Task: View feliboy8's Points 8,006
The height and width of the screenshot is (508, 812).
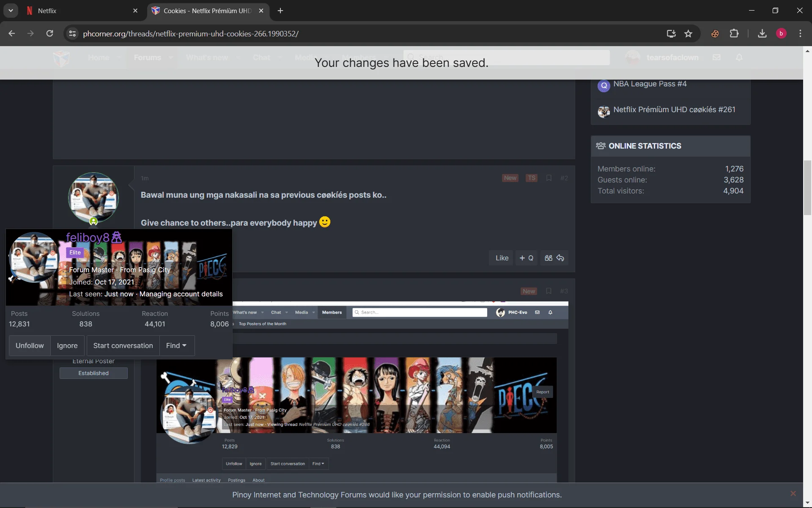Action: pos(219,324)
